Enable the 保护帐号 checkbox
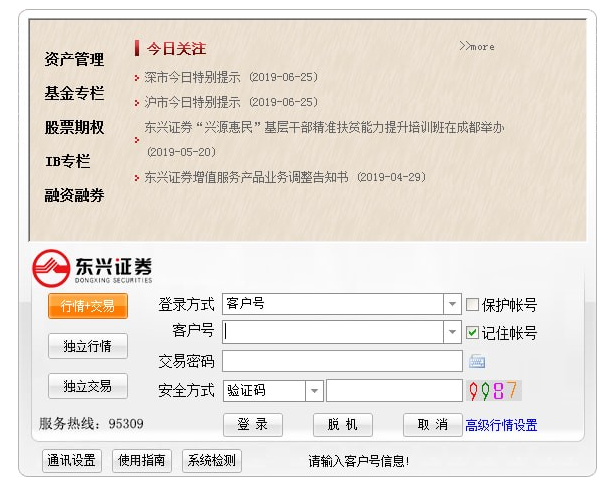 [472, 305]
